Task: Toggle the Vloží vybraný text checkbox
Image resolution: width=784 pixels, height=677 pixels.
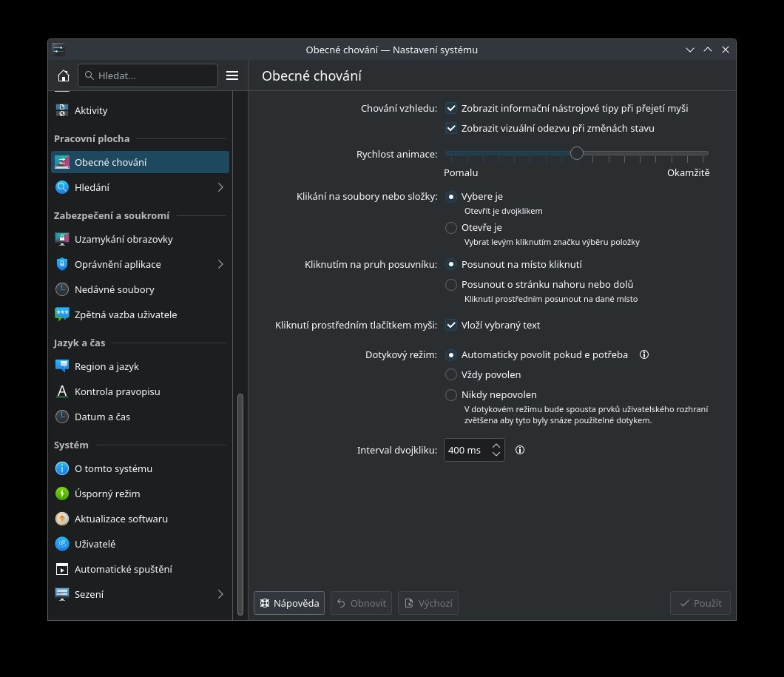Action: coord(451,325)
